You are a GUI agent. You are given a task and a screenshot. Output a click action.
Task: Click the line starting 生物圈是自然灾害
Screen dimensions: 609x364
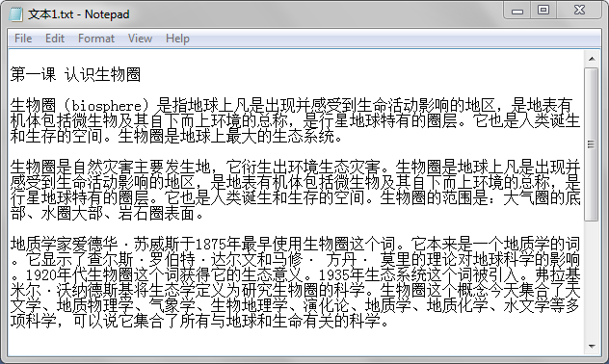coord(295,168)
